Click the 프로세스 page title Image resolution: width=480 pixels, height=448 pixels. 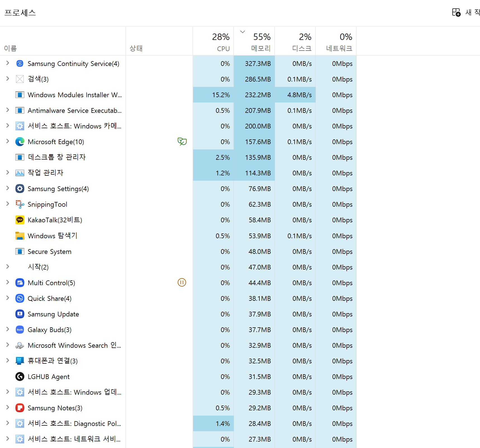click(20, 13)
